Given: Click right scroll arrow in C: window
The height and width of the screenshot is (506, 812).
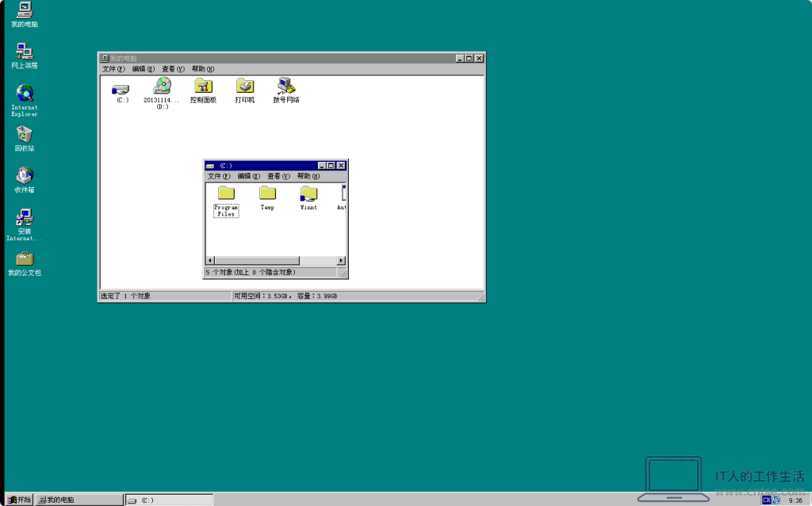Looking at the screenshot, I should coord(341,260).
